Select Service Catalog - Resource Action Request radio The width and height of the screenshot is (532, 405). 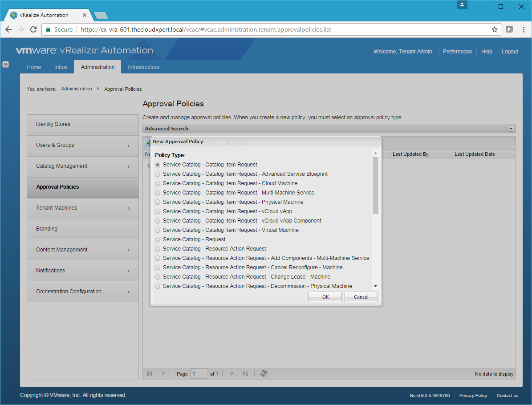(158, 249)
